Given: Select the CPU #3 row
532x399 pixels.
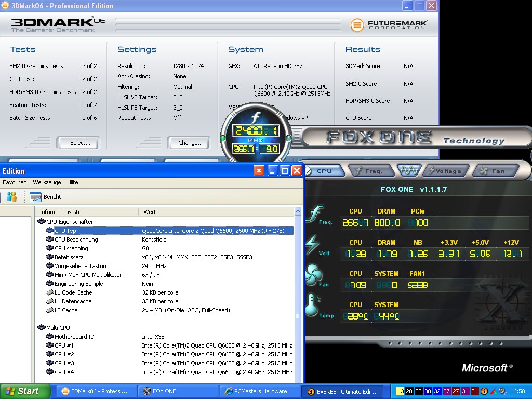Looking at the screenshot, I should pyautogui.click(x=169, y=363).
